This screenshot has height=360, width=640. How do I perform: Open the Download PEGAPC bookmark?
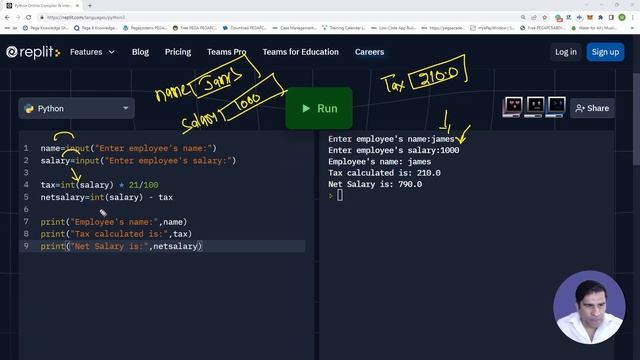(245, 28)
